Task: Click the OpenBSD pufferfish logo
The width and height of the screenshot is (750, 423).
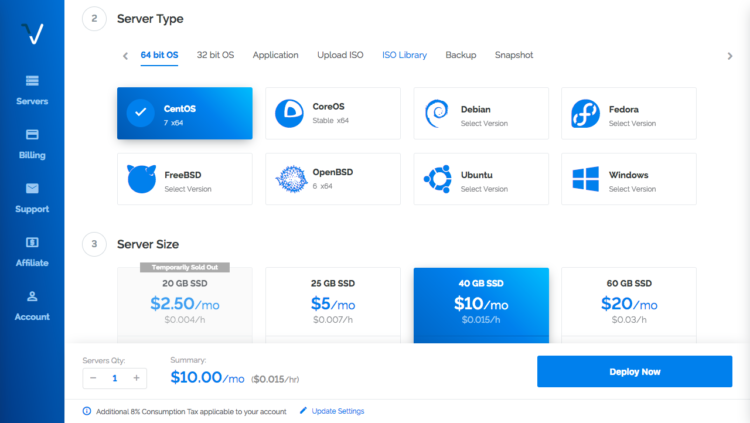Action: 291,178
